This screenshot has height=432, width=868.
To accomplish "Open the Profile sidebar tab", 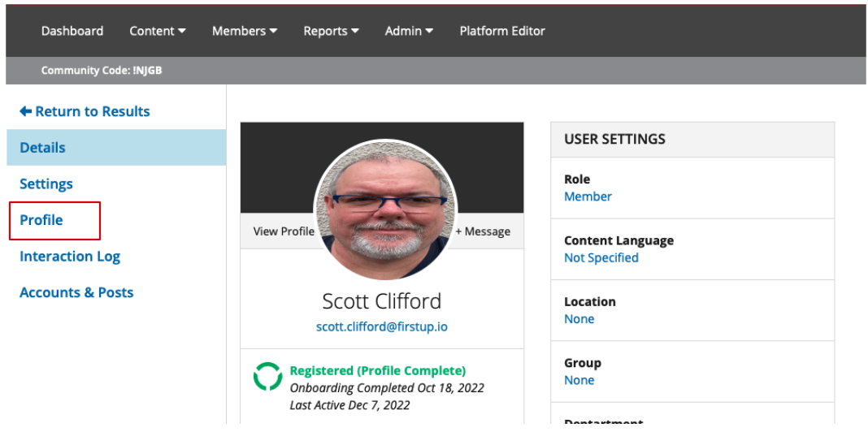I will coord(41,220).
